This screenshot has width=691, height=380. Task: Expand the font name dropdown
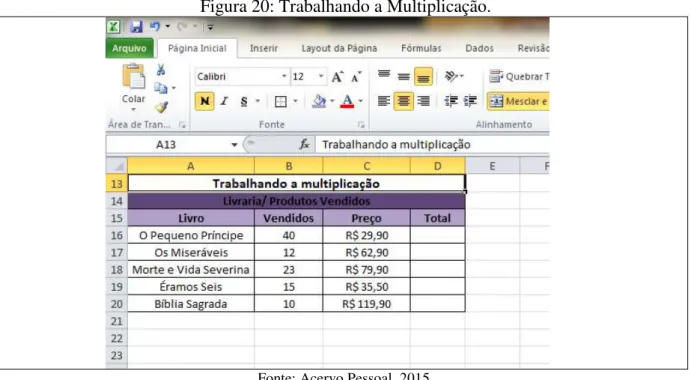click(284, 77)
